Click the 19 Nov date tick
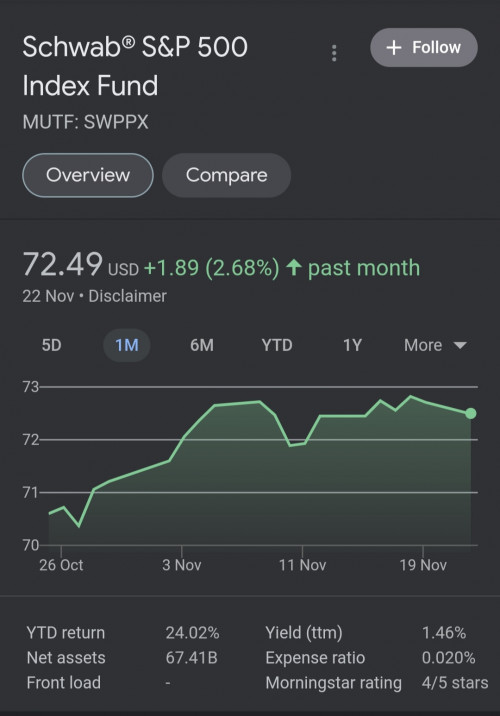Image resolution: width=500 pixels, height=716 pixels. (x=423, y=565)
